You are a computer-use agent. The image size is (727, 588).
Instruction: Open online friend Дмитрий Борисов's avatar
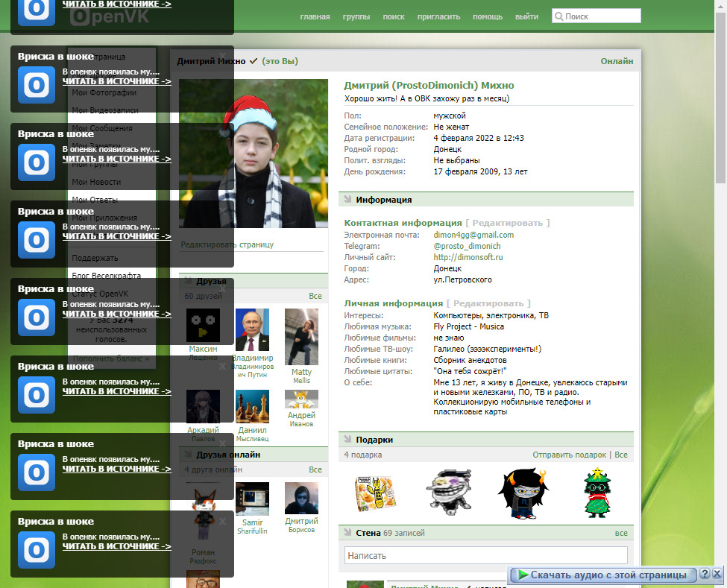click(301, 498)
